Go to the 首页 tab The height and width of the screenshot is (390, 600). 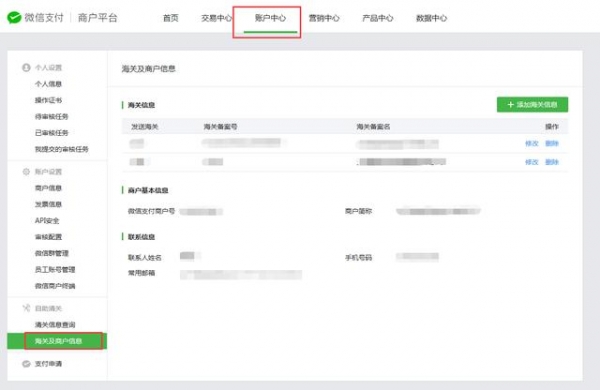point(171,18)
